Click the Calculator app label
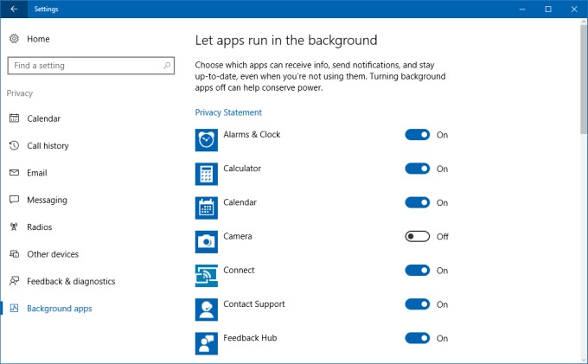588x364 pixels. (x=242, y=169)
